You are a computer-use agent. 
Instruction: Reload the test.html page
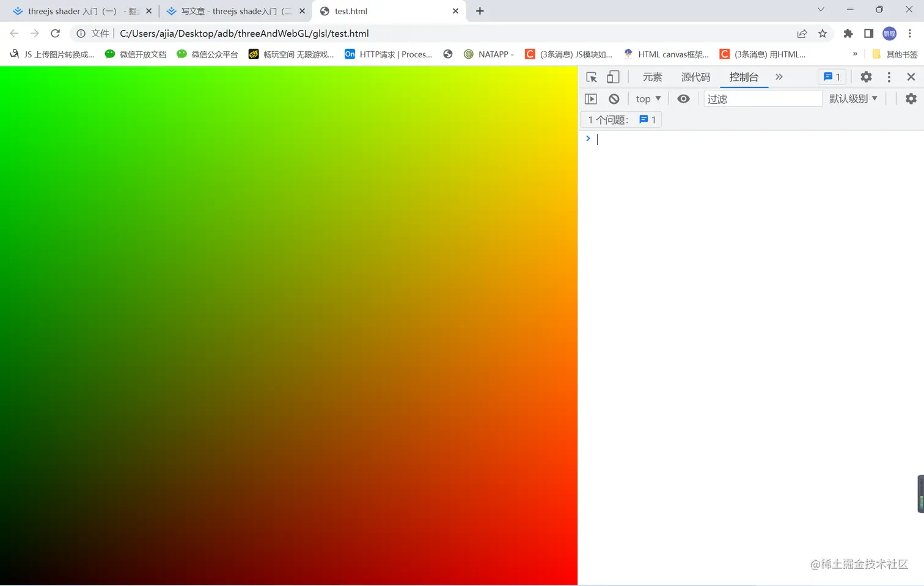coord(55,34)
